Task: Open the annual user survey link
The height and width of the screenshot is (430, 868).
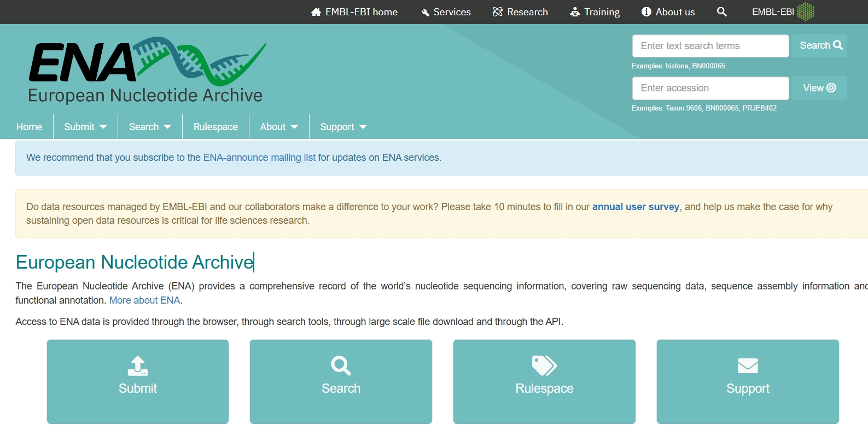Action: [636, 207]
